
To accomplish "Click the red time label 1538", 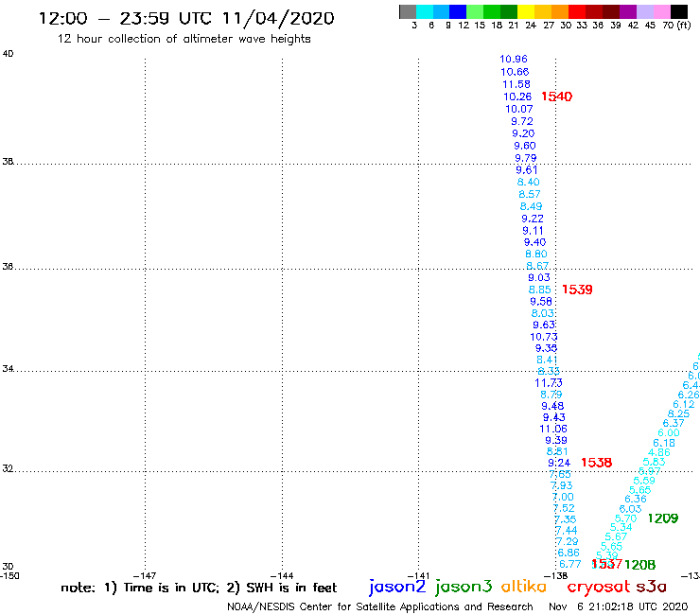I will 597,463.
